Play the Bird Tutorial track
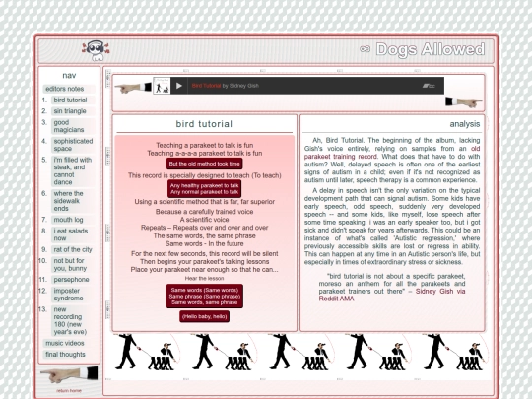532x399 pixels. point(178,86)
